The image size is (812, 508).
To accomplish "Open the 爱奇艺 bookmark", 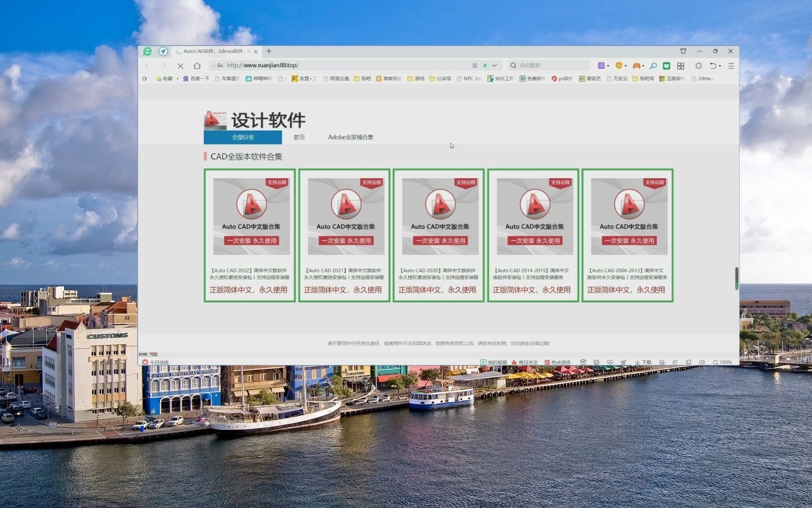I will click(590, 79).
